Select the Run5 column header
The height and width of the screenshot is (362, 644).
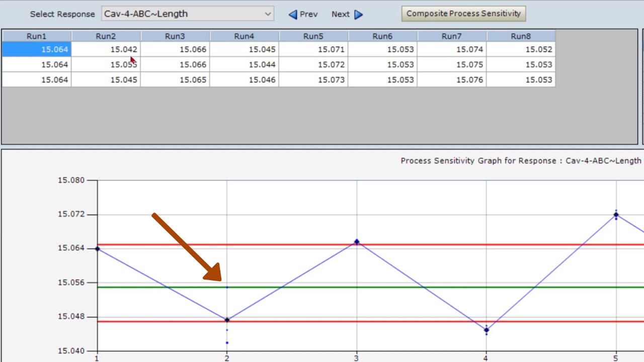tap(313, 36)
